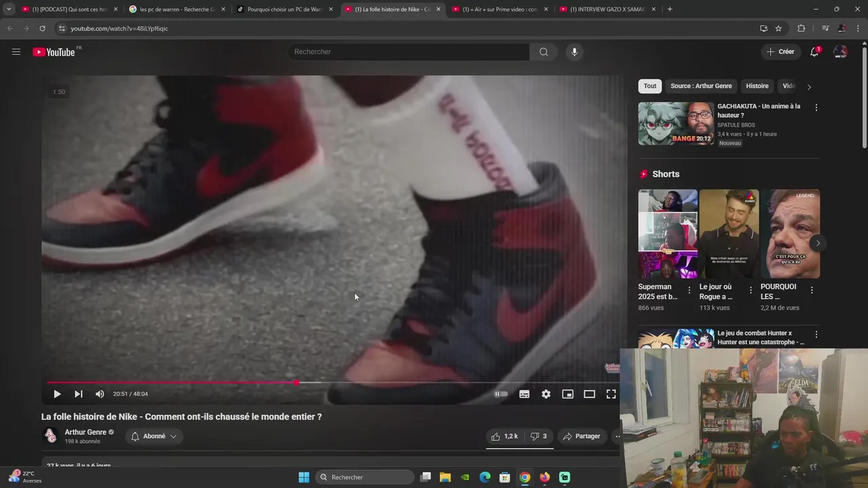The height and width of the screenshot is (488, 868).
Task: Open the notifications bell
Action: (x=815, y=52)
